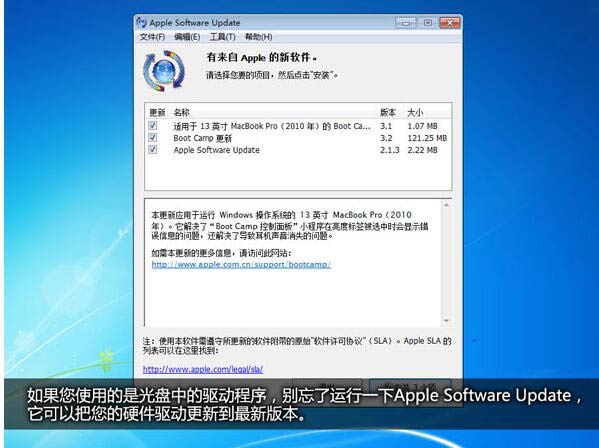Close the Apple Software Update window
The image size is (599, 448).
[450, 23]
